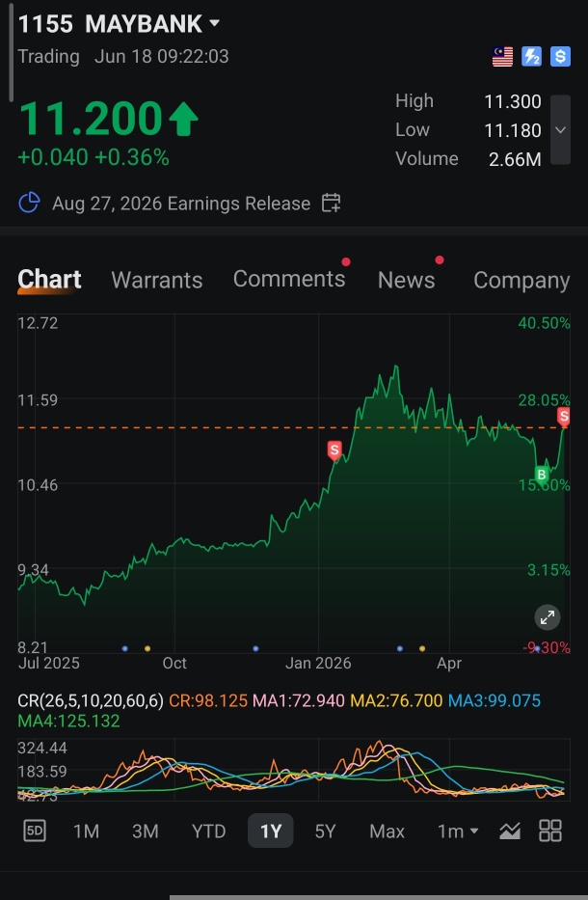588x900 pixels.
Task: Open the grid layout icon
Action: point(550,831)
